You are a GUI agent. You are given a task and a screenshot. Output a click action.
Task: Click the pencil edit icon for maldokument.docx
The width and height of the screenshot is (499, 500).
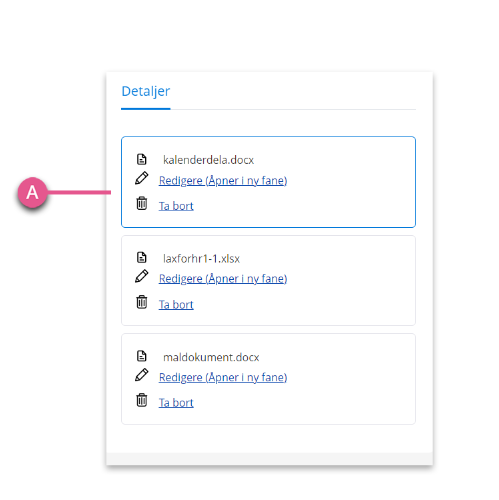142,375
